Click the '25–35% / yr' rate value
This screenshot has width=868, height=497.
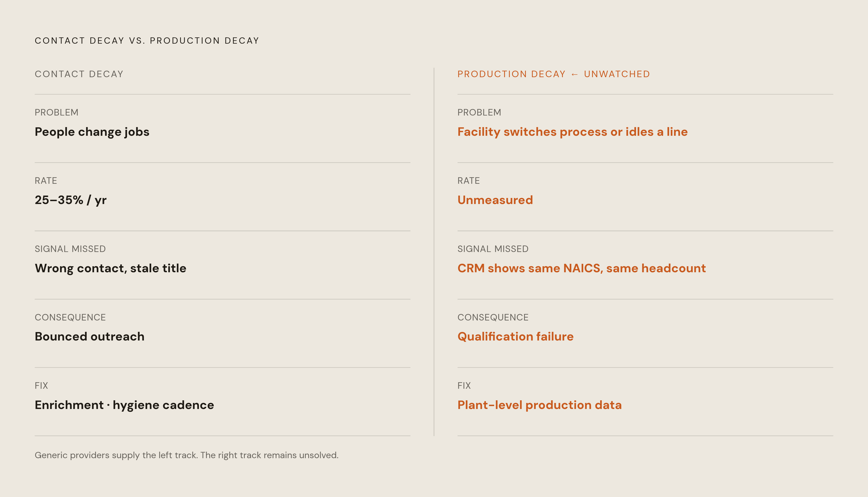71,200
